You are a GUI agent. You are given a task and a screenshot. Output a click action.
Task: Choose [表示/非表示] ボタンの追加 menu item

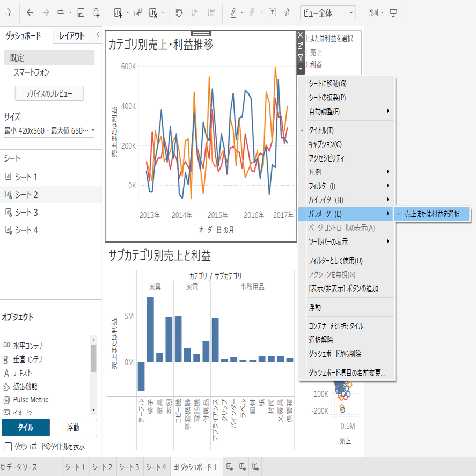pyautogui.click(x=346, y=289)
